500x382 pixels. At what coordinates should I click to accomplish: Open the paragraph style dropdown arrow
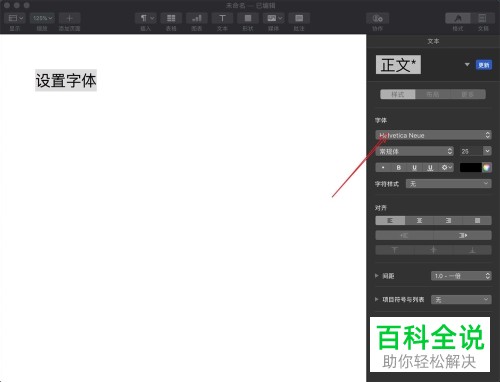467,65
